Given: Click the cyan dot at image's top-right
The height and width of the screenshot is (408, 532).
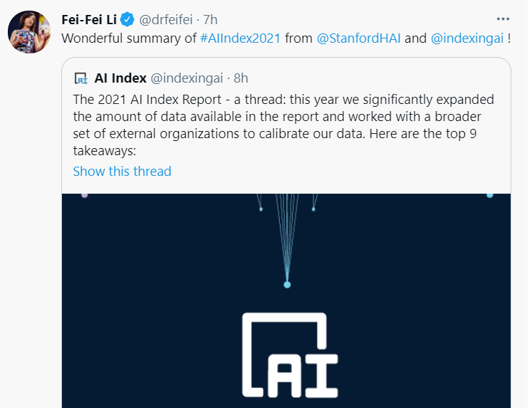Looking at the screenshot, I should [489, 194].
